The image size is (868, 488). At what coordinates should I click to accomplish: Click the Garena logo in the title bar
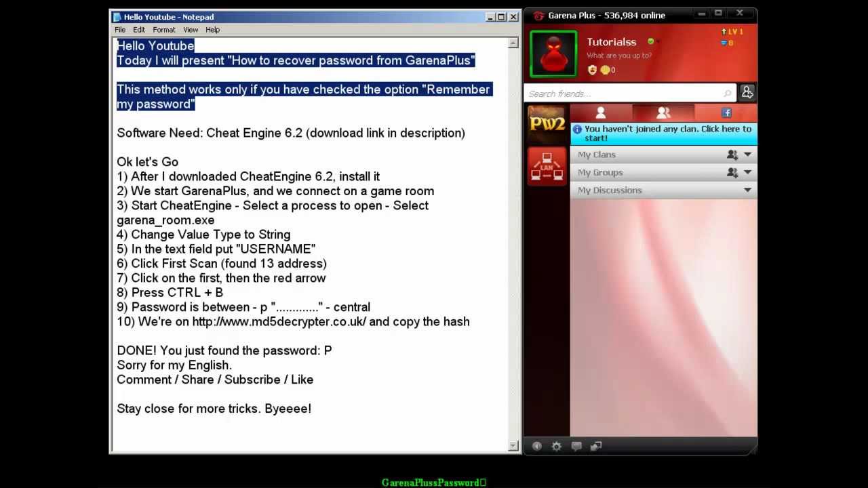(x=538, y=16)
